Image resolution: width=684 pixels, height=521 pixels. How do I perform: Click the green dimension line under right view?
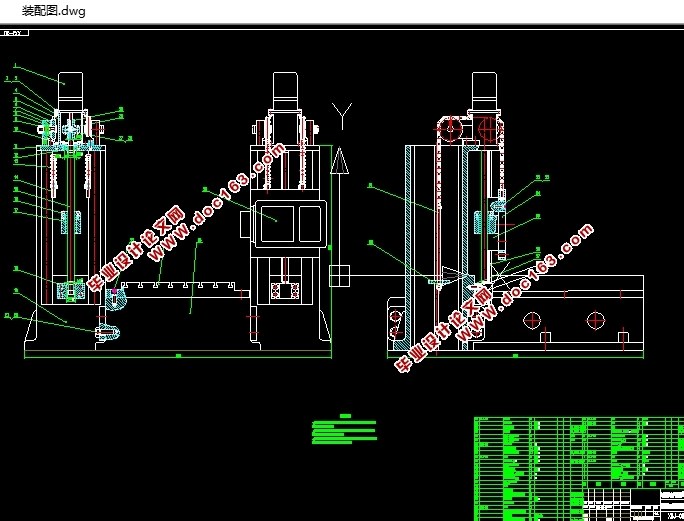pyautogui.click(x=515, y=357)
